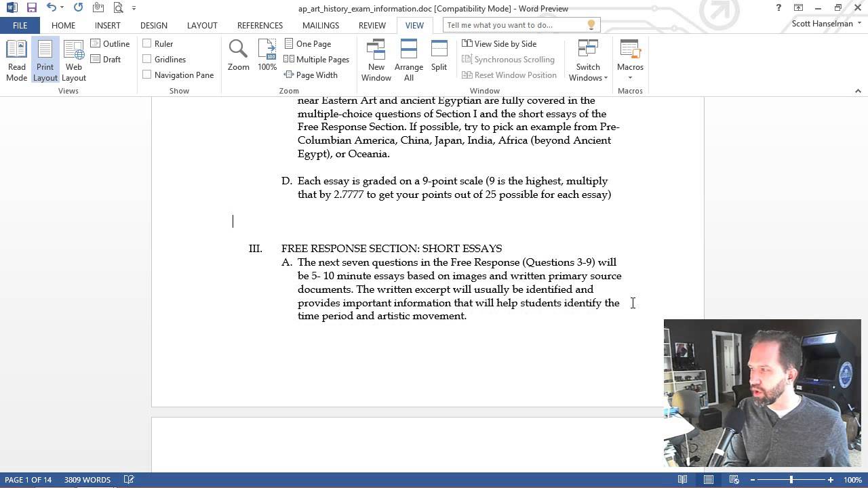Switch to Read Mode view
Screen dimensions: 868x488
coord(17,60)
